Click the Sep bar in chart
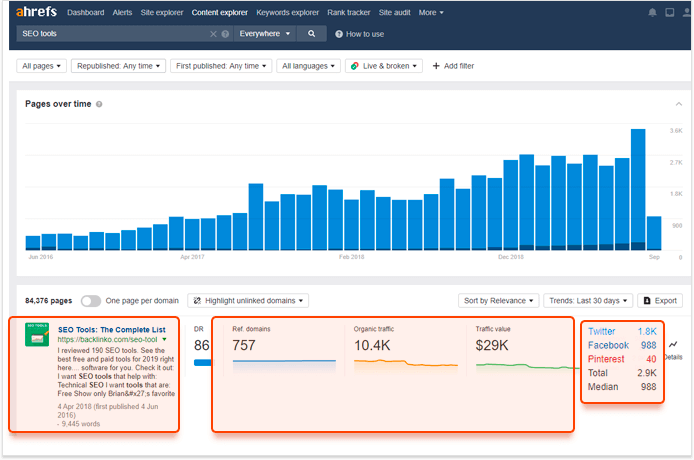 (x=654, y=233)
